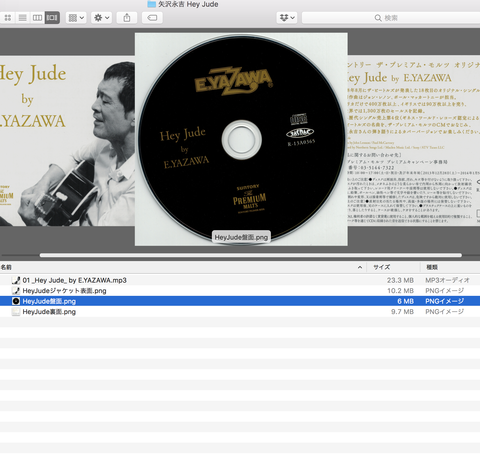Screen dimensions: 480x457
Task: Select the back cover thumbnail
Action: click(x=414, y=141)
